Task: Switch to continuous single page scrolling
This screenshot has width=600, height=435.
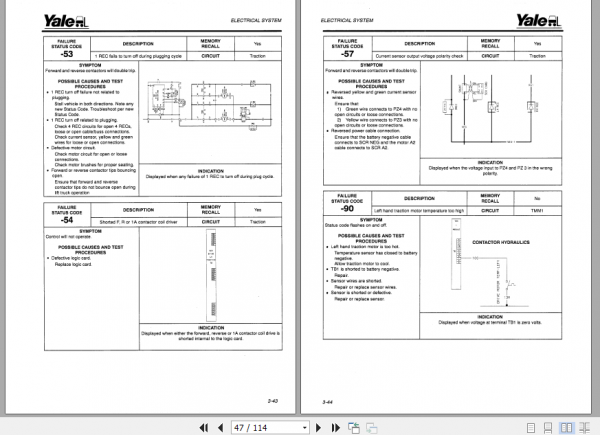Action: point(548,427)
